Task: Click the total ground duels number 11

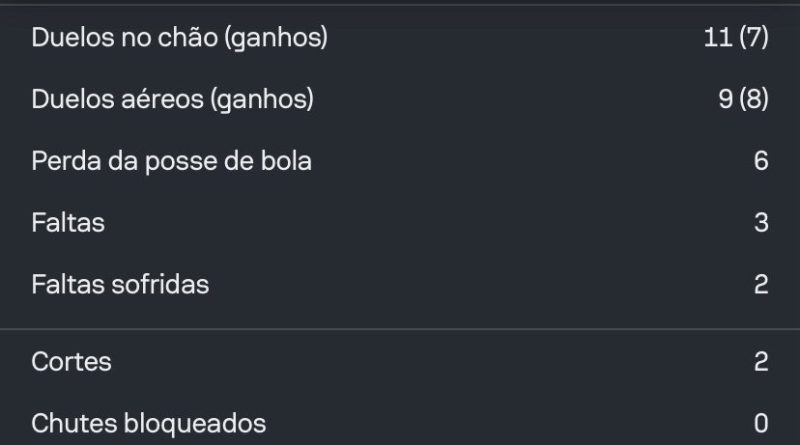Action: pyautogui.click(x=718, y=38)
